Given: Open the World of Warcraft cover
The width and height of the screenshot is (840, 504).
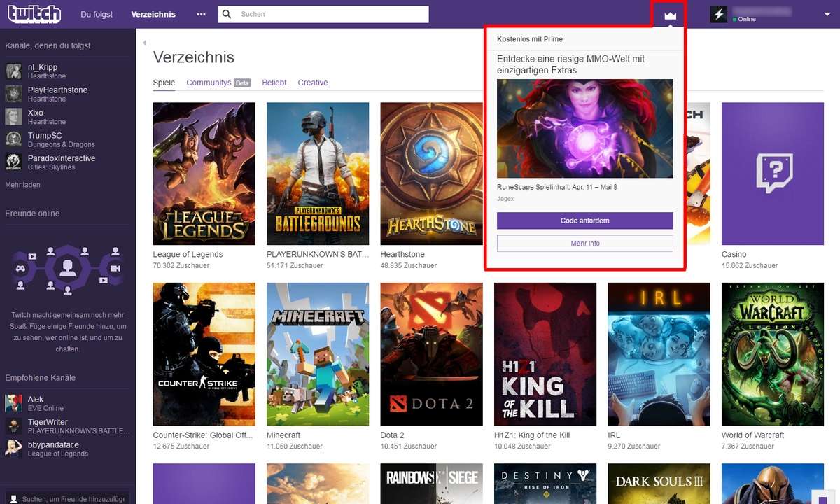Looking at the screenshot, I should coord(773,354).
